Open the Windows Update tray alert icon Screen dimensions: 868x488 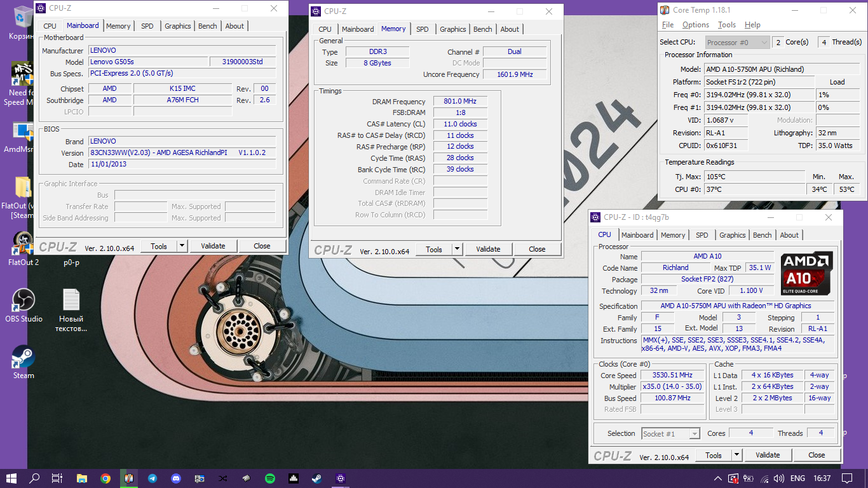pyautogui.click(x=733, y=478)
